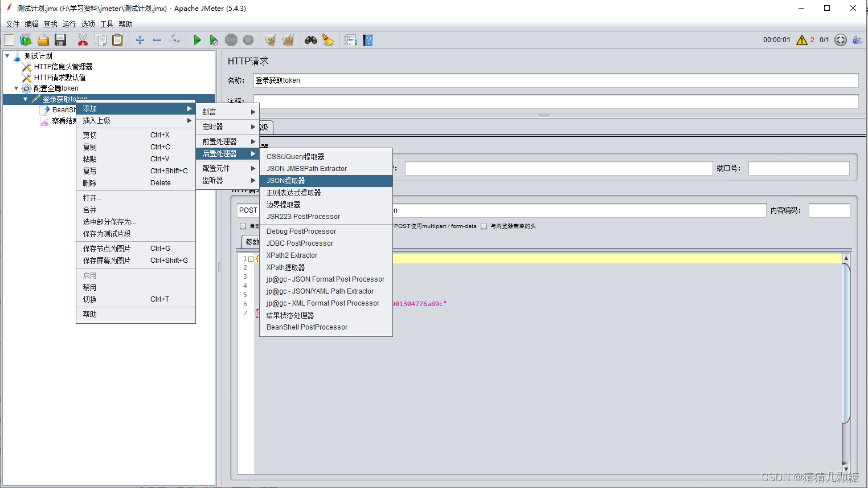This screenshot has width=868, height=488.
Task: Choose JSON提取器 from post-processors
Action: pyautogui.click(x=326, y=181)
